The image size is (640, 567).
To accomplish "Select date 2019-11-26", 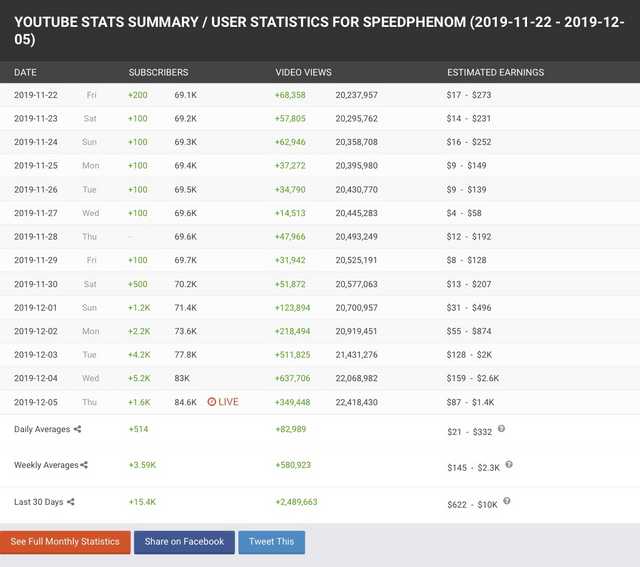I will pos(36,190).
